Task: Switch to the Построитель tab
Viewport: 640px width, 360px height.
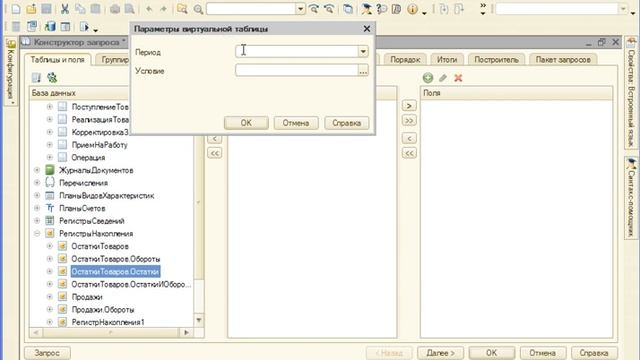Action: (x=496, y=60)
